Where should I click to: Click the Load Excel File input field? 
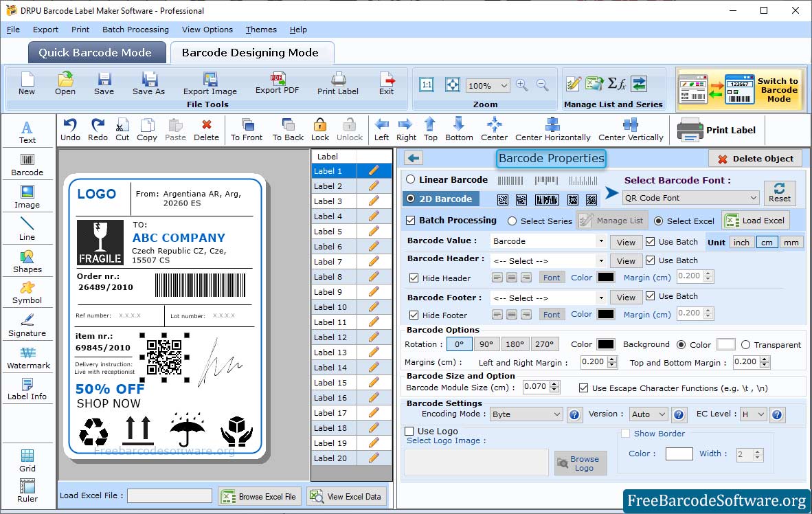pyautogui.click(x=170, y=496)
